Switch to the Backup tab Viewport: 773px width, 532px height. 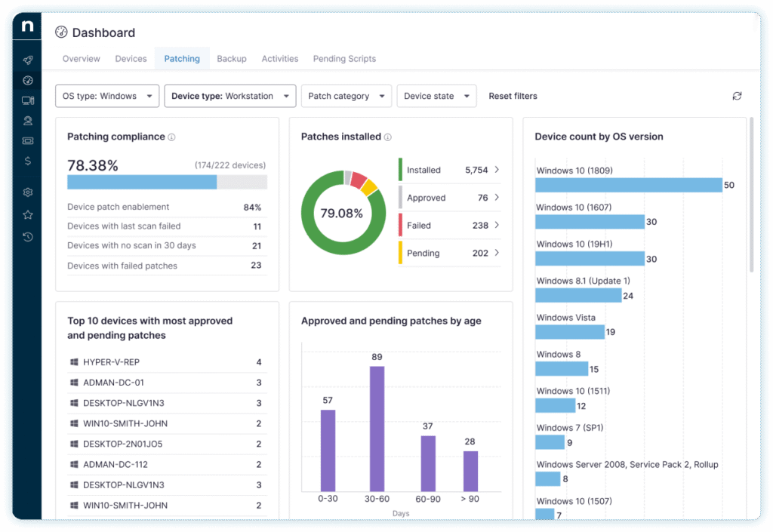231,58
